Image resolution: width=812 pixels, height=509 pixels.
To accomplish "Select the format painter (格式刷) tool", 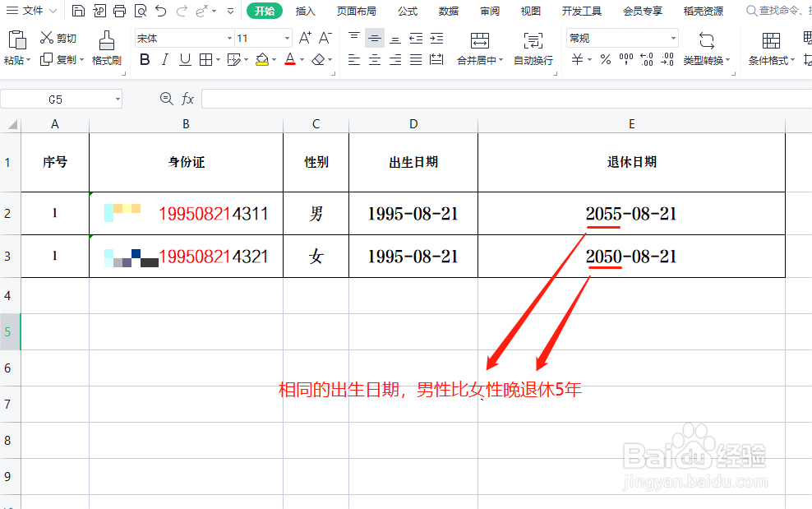I will coord(107,49).
